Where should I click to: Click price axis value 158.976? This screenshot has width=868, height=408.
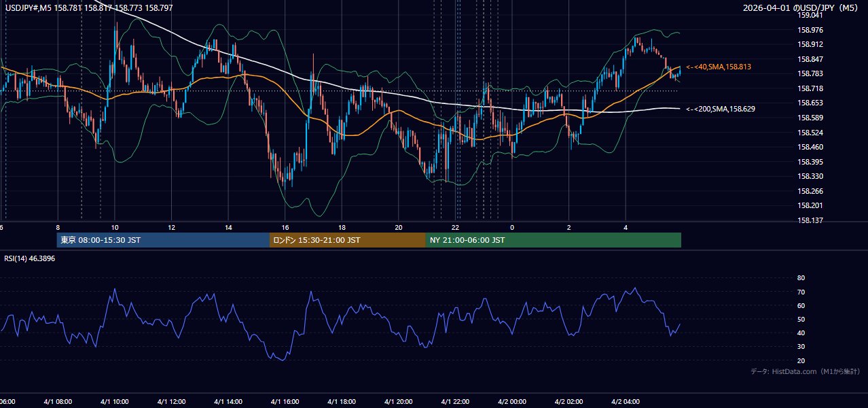(x=810, y=30)
